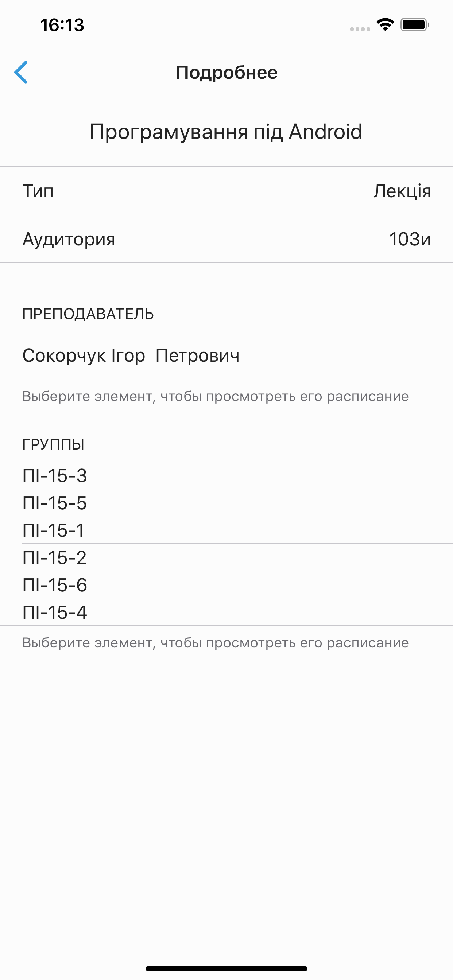Click the ГРУППЫ section header
The width and height of the screenshot is (453, 980).
pyautogui.click(x=53, y=444)
